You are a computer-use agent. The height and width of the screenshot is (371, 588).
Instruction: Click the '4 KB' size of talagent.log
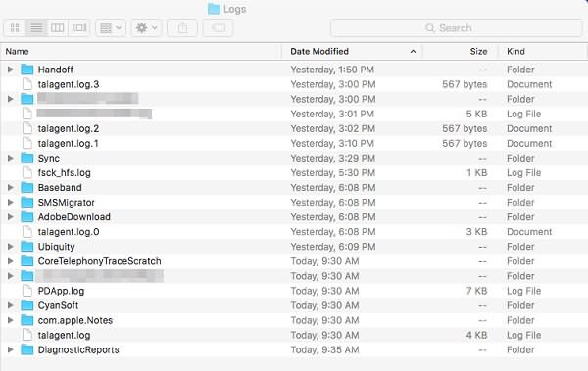(476, 335)
